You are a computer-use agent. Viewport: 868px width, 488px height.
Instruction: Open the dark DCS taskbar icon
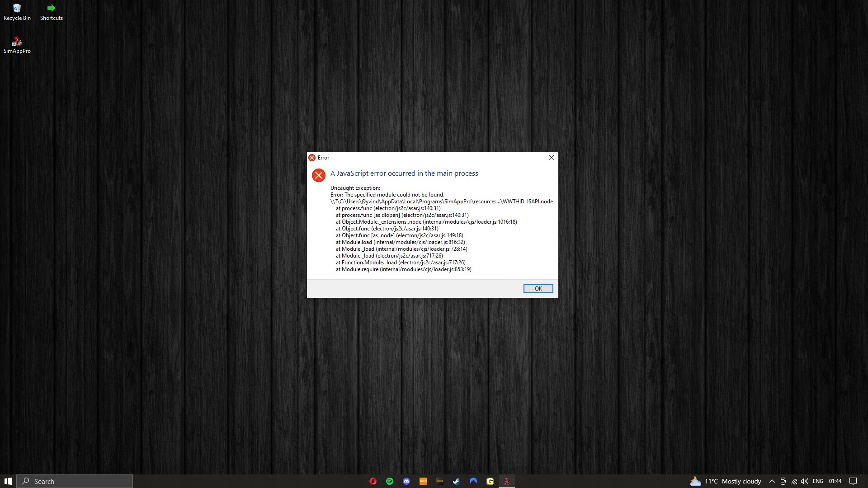[x=440, y=481]
